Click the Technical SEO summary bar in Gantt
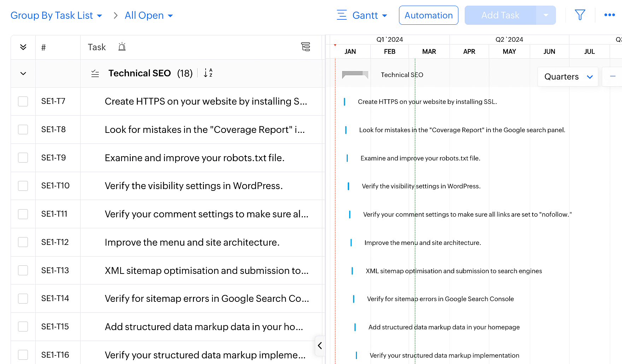 (x=355, y=74)
